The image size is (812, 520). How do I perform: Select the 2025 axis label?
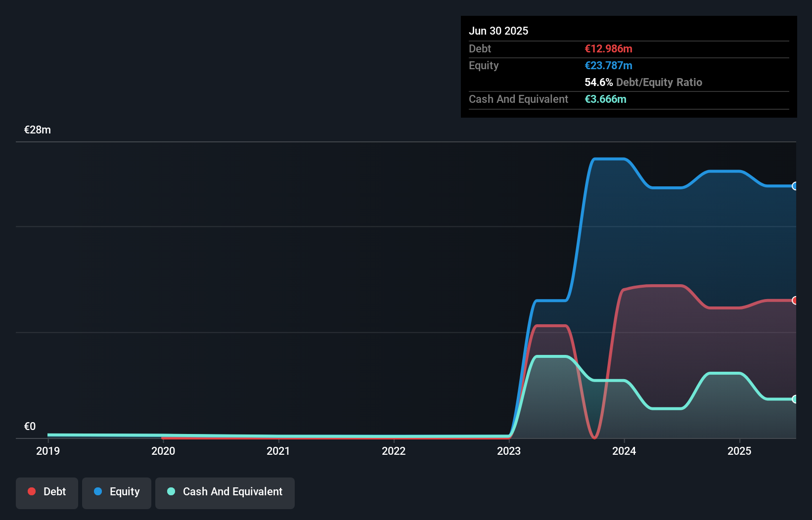[x=739, y=451]
